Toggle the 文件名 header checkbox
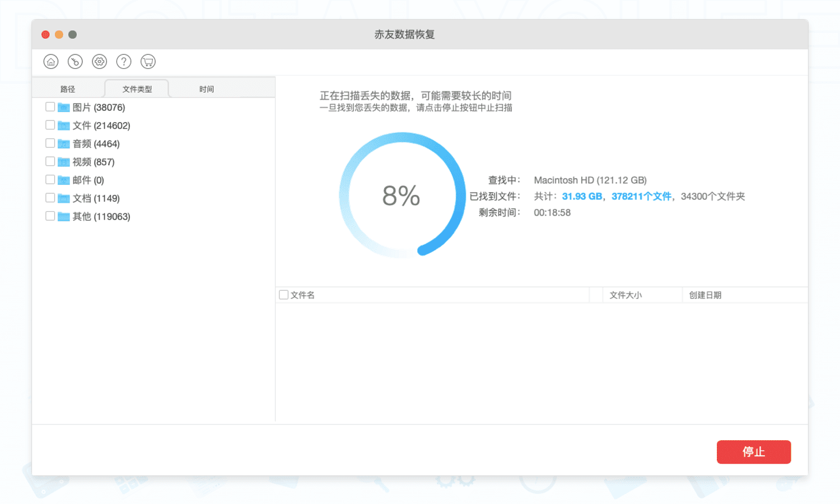840x504 pixels. tap(283, 294)
